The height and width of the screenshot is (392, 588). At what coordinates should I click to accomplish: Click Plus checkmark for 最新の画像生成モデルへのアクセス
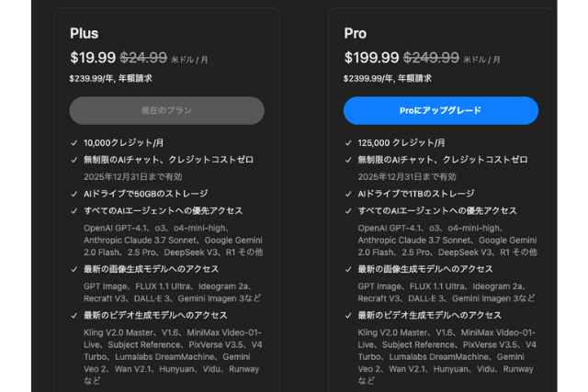[73, 269]
